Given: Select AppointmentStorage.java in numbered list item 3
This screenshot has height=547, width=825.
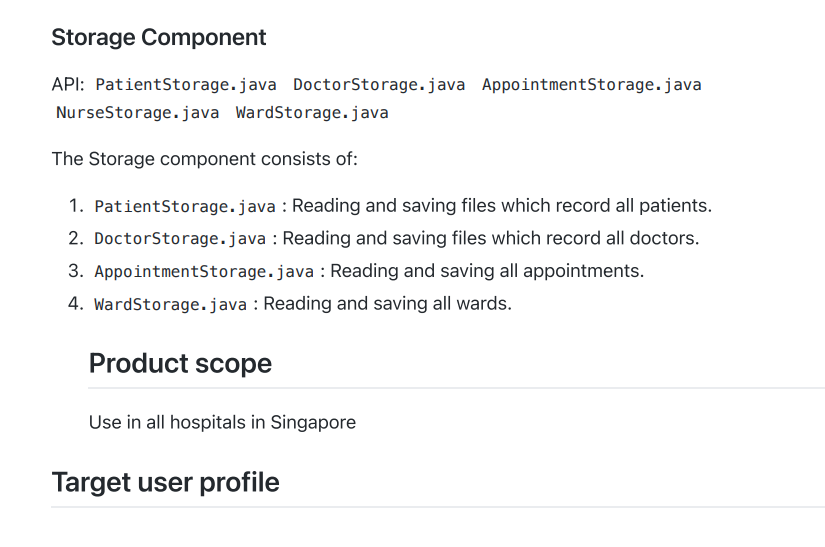Looking at the screenshot, I should coord(204,272).
